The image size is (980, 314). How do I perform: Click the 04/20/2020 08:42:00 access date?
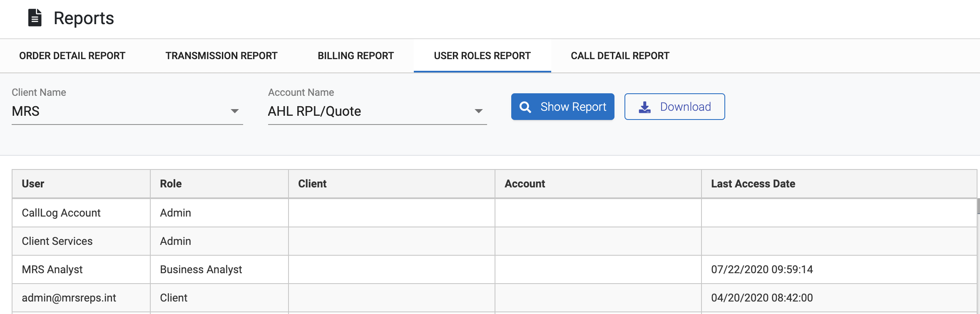click(762, 298)
